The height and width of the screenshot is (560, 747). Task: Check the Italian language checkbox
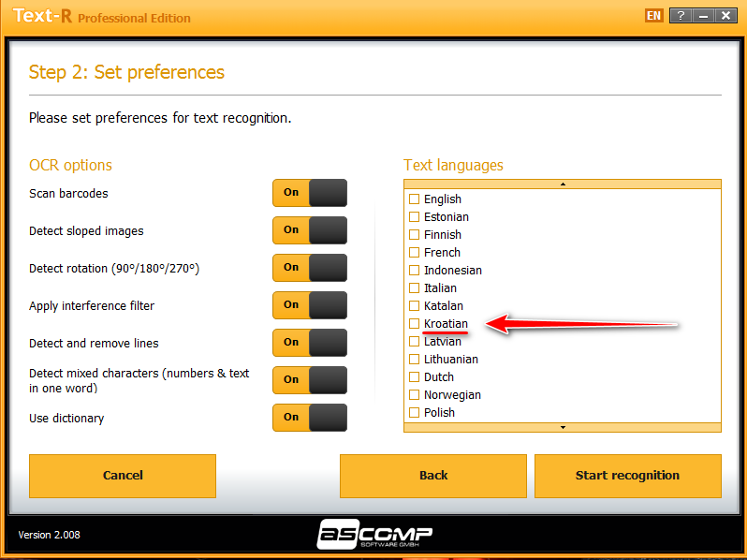point(415,287)
